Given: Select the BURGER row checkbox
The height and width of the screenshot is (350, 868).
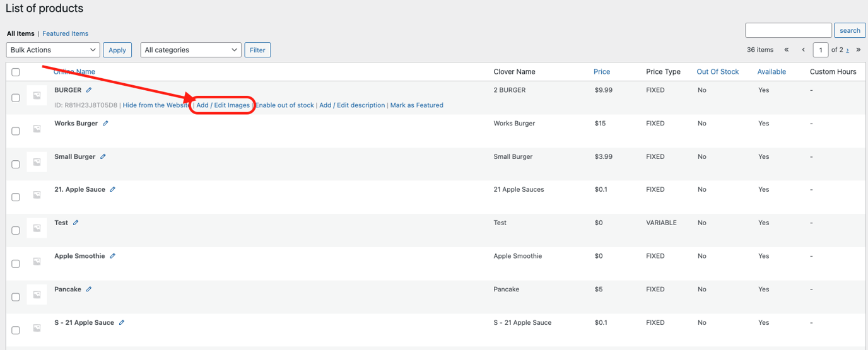Looking at the screenshot, I should click(16, 98).
